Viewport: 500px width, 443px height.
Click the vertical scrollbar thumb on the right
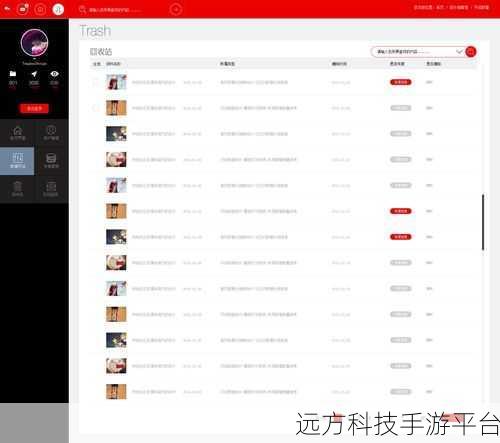pos(483,222)
